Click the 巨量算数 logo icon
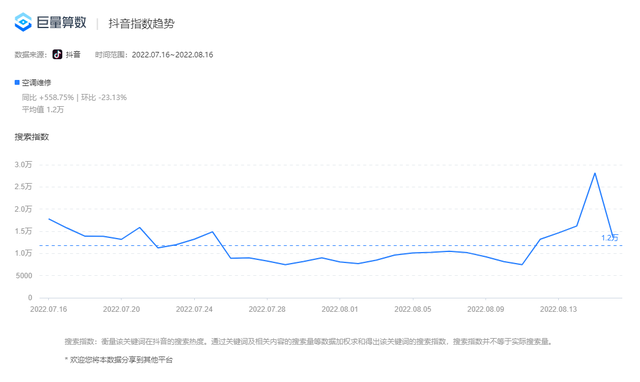The image size is (640, 382). tap(23, 22)
